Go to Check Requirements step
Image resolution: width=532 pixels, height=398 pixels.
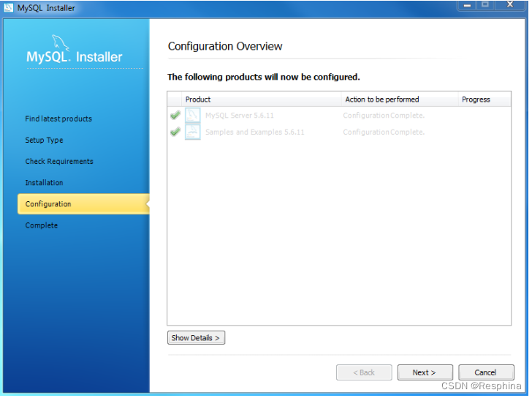pyautogui.click(x=59, y=162)
